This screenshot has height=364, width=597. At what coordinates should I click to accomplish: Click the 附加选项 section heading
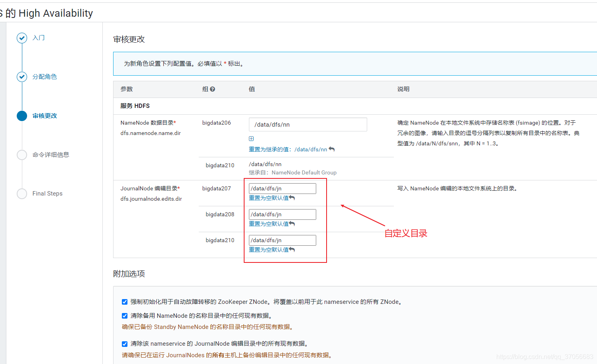click(x=129, y=274)
